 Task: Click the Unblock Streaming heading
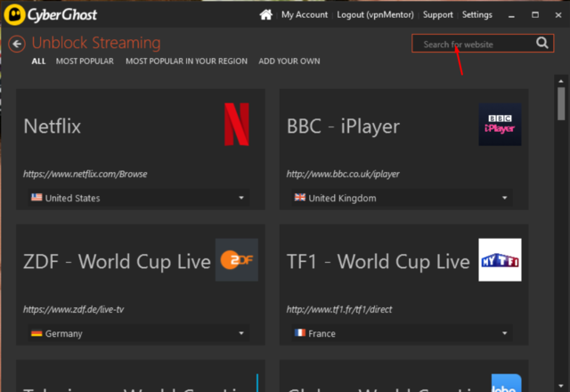[96, 43]
